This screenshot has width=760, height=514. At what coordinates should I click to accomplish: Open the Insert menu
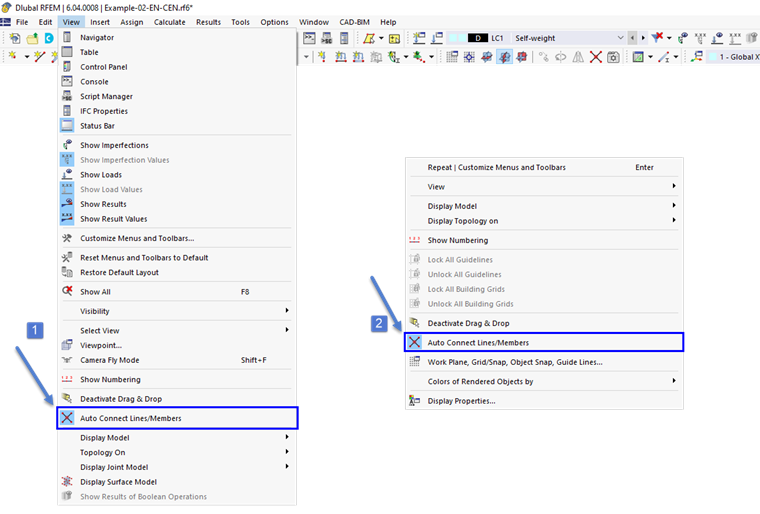tap(100, 22)
